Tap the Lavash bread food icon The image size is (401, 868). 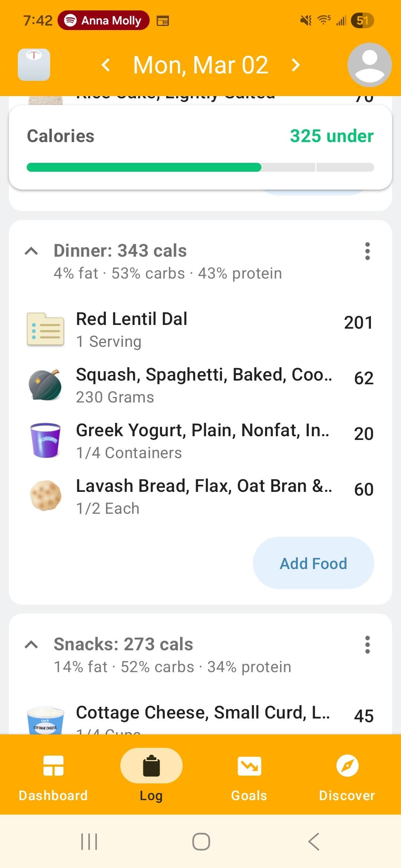tap(45, 496)
